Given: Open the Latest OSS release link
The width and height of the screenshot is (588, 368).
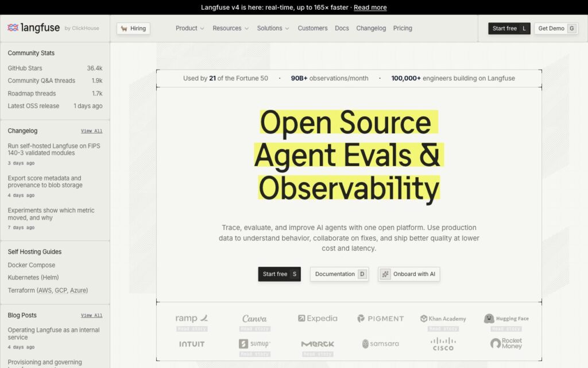Looking at the screenshot, I should tap(55, 106).
